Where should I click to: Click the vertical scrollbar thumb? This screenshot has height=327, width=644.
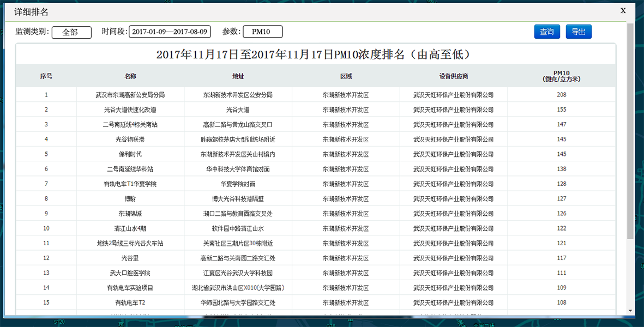(x=630, y=131)
